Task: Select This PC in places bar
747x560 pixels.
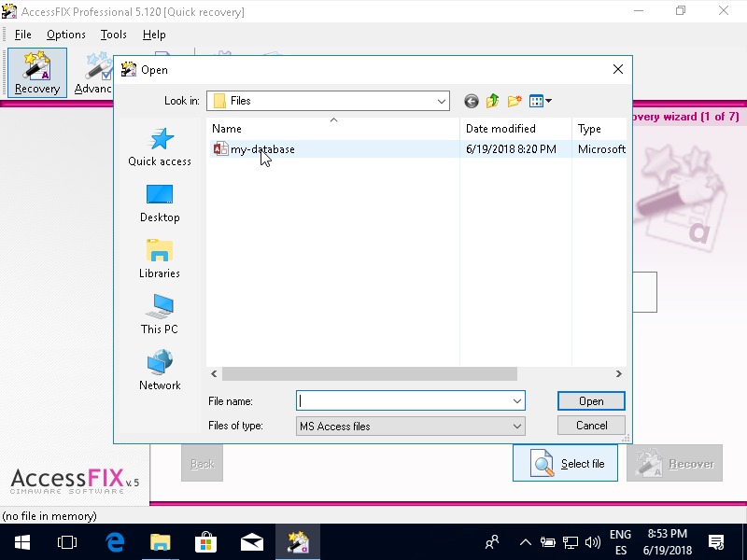Action: pyautogui.click(x=160, y=315)
